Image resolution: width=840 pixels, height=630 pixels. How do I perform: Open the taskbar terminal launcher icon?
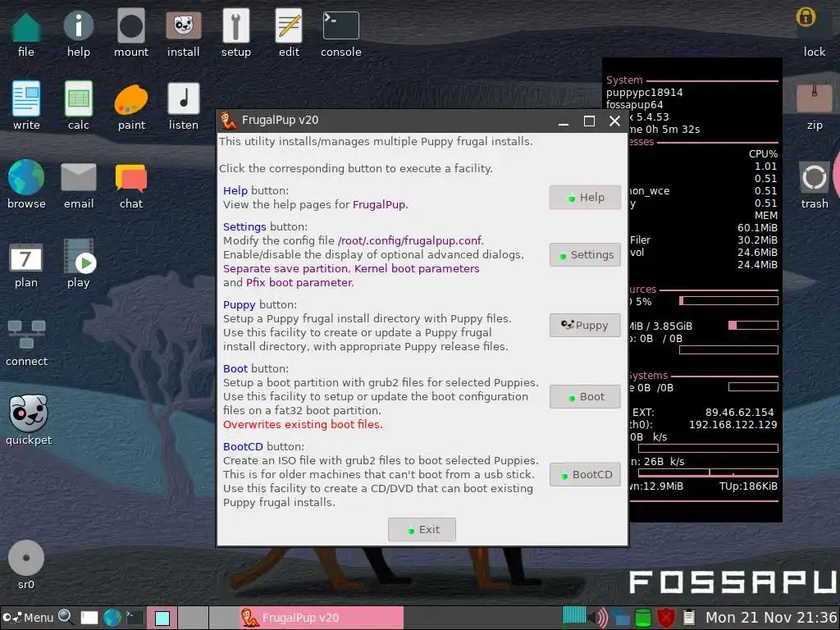(x=135, y=618)
